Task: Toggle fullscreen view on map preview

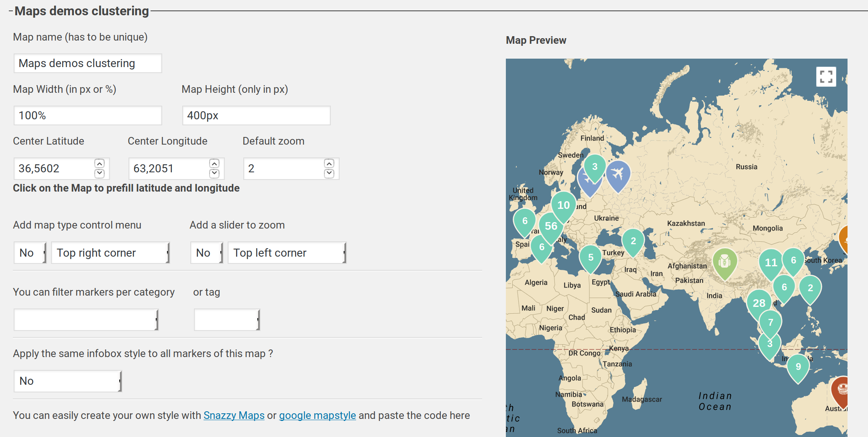Action: (826, 76)
